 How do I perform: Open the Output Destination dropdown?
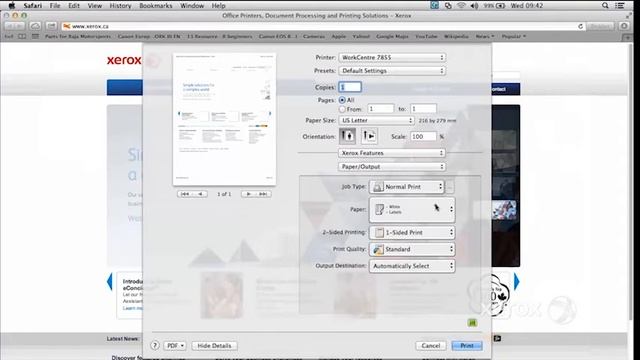coord(412,266)
